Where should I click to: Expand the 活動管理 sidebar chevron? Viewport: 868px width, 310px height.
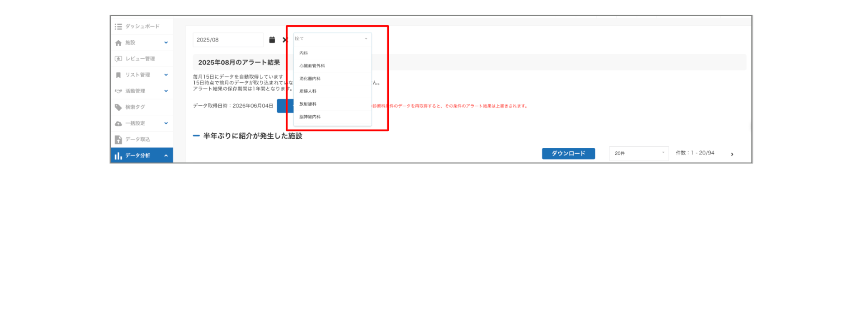coord(166,91)
